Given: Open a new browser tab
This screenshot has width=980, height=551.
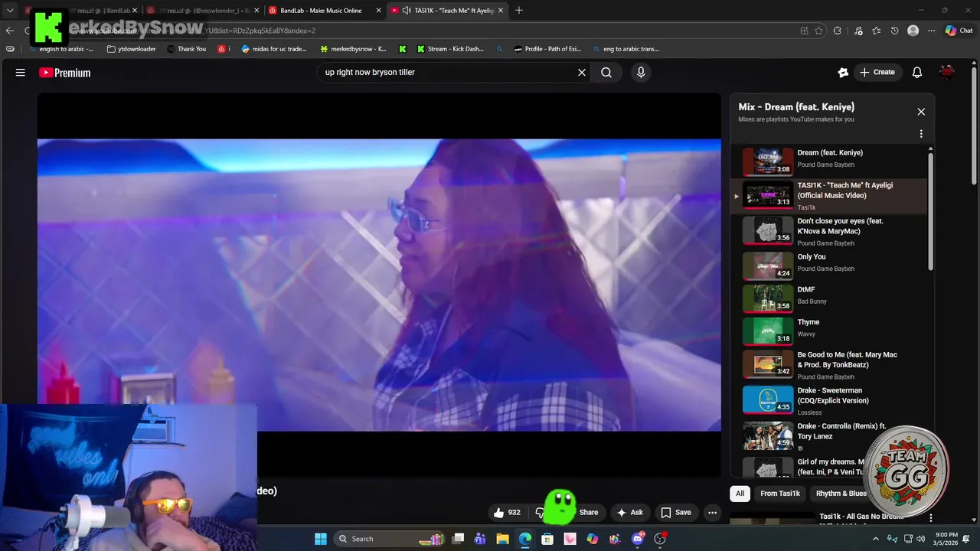Looking at the screenshot, I should click(519, 11).
